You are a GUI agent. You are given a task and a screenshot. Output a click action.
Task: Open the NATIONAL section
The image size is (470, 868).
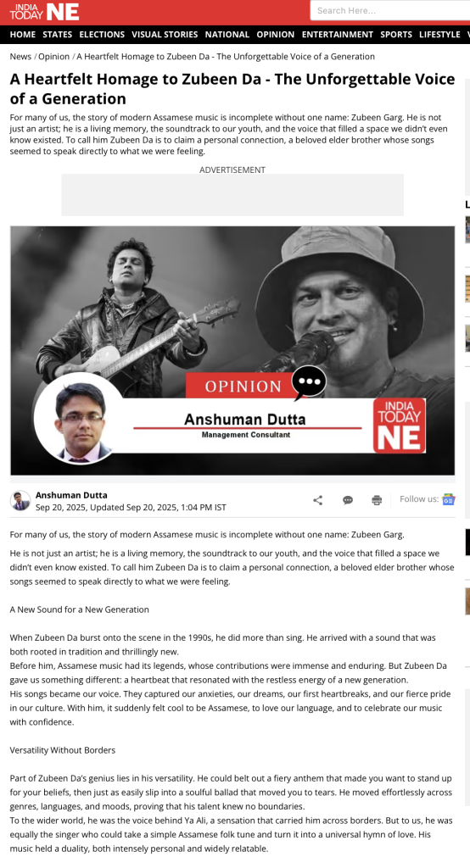227,34
